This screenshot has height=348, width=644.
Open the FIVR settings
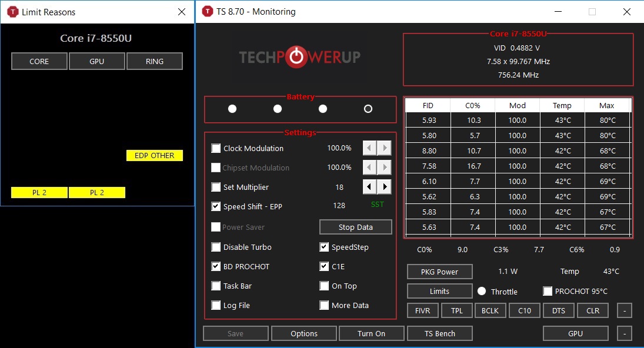[423, 310]
